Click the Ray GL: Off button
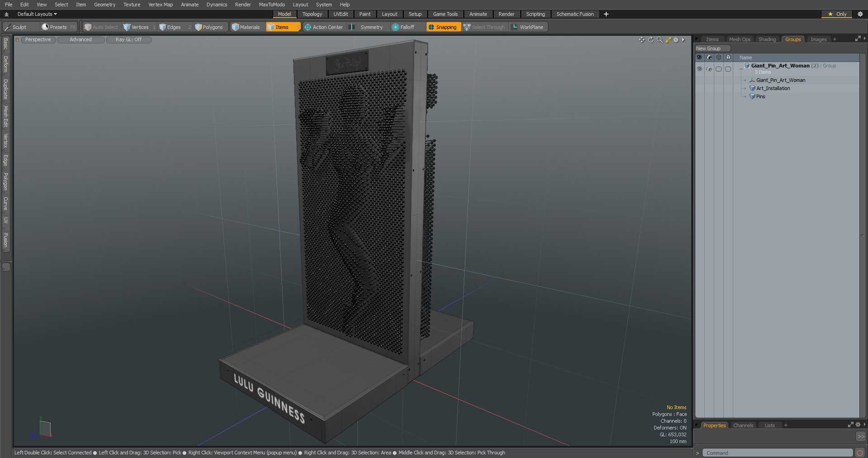 pyautogui.click(x=128, y=40)
